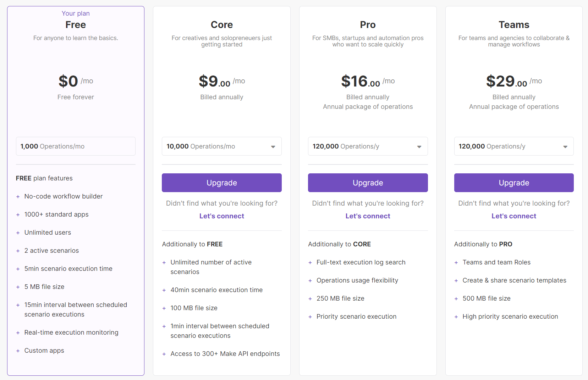Click Let's connect under Core plan
588x380 pixels.
pyautogui.click(x=221, y=216)
